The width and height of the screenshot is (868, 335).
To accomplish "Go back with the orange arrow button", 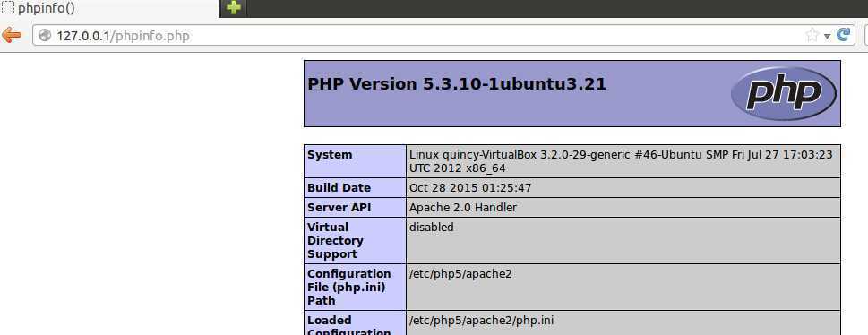I will [12, 36].
